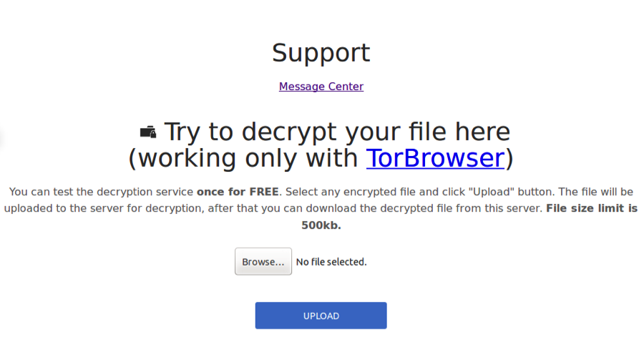This screenshot has width=644, height=345.
Task: Click the 'No file selected.' label
Action: point(331,262)
